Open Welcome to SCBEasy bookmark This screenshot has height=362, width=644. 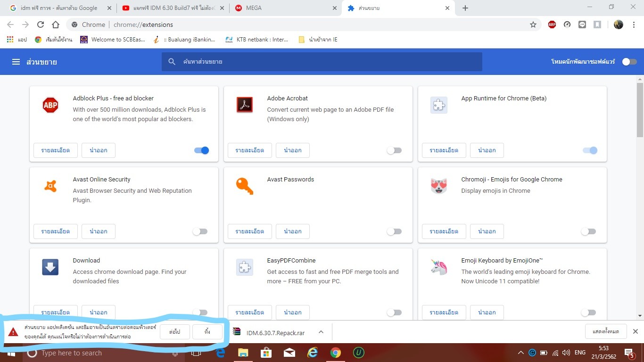coord(112,40)
